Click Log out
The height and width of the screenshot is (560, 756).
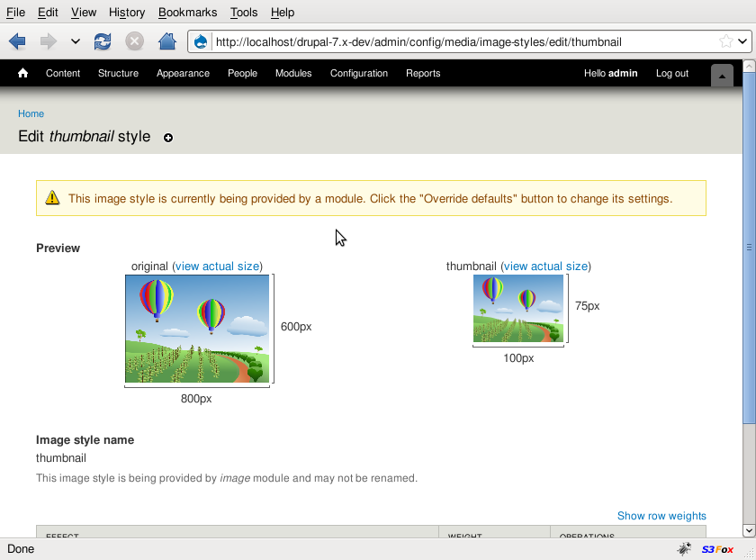pyautogui.click(x=672, y=73)
